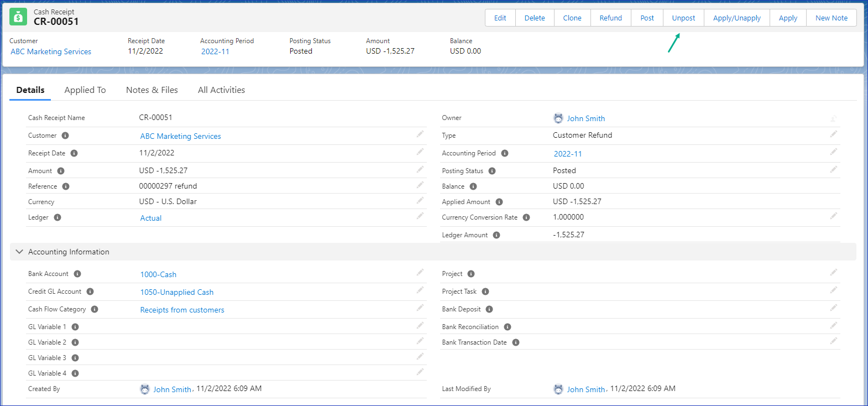Edit Currency Conversion Rate pencil icon
The height and width of the screenshot is (406, 868).
coord(834,216)
